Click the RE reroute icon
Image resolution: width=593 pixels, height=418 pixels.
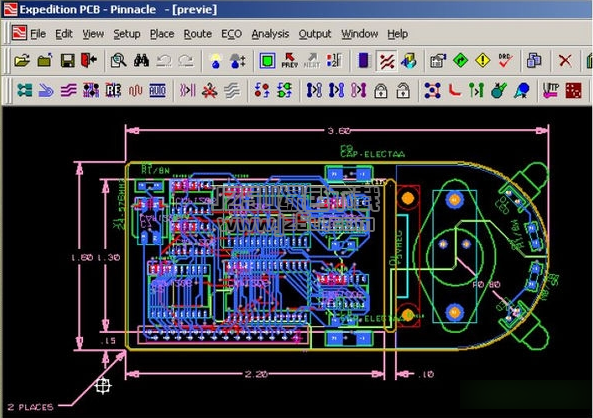click(x=113, y=90)
